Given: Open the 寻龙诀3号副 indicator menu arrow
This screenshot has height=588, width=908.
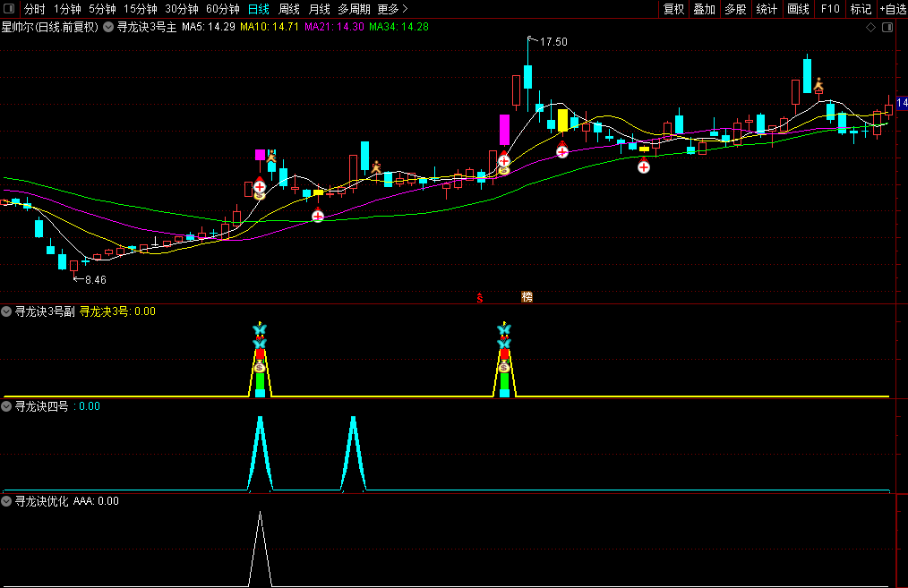Looking at the screenshot, I should [x=7, y=311].
